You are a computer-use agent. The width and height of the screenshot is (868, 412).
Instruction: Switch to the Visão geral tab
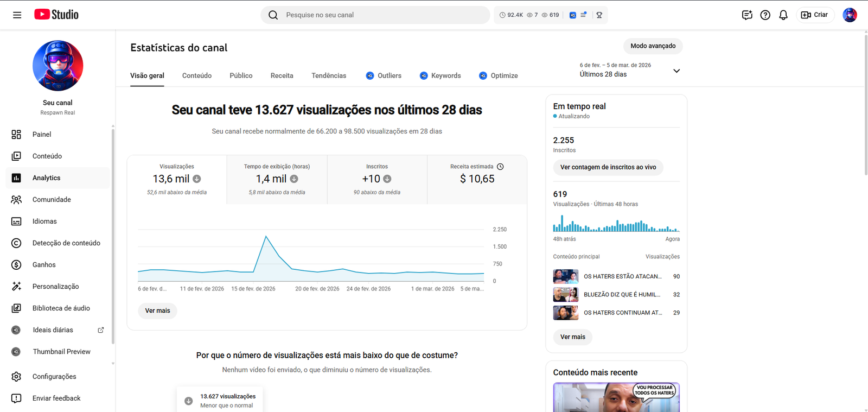point(147,76)
